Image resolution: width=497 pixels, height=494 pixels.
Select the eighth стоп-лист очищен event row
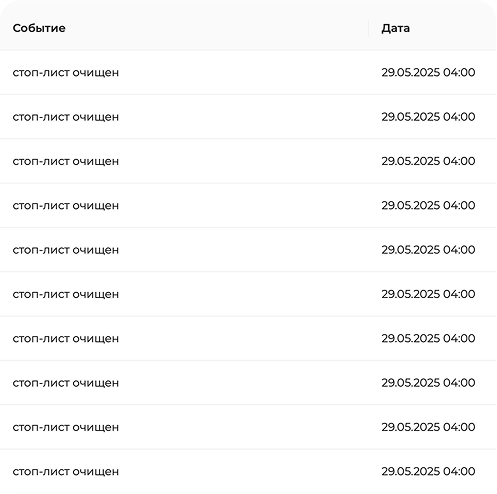[248, 383]
